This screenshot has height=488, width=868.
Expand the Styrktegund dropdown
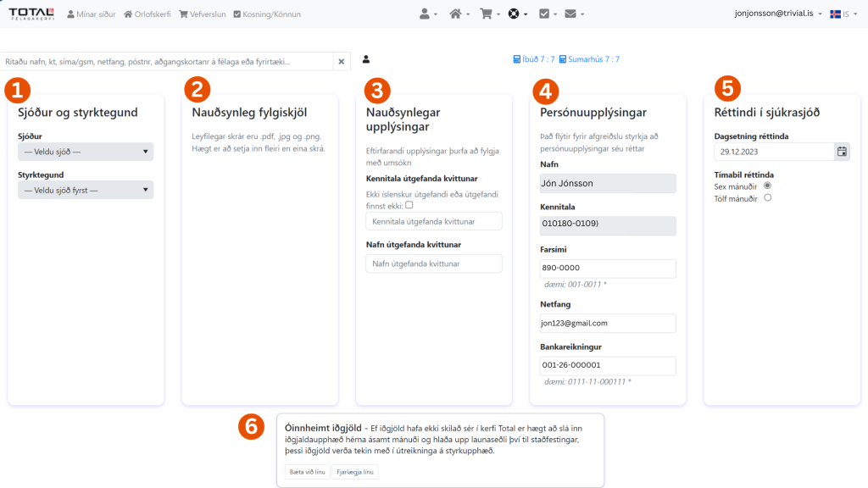(x=85, y=191)
